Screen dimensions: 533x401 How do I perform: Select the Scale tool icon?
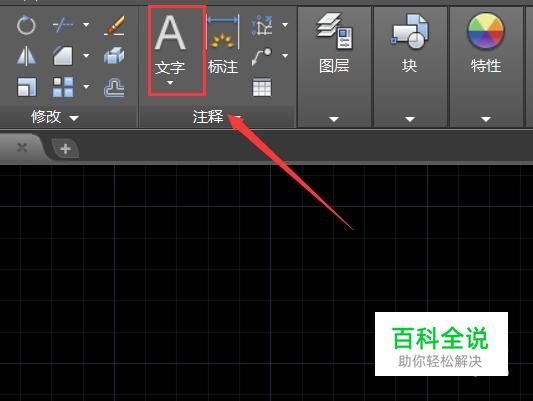(27, 87)
